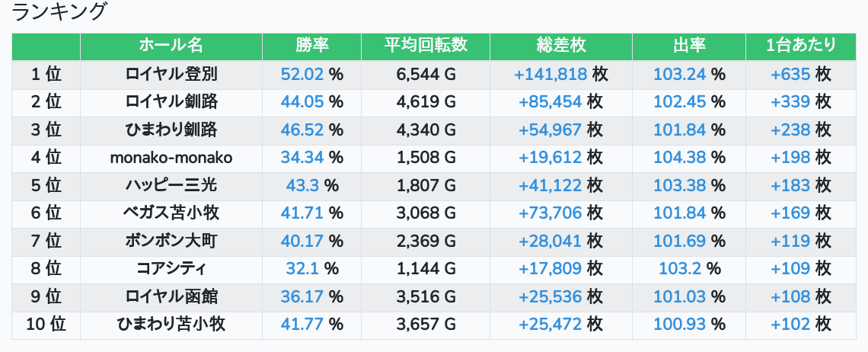Select the ボンボン大町 hall name
Image resolution: width=868 pixels, height=352 pixels.
[x=171, y=241]
